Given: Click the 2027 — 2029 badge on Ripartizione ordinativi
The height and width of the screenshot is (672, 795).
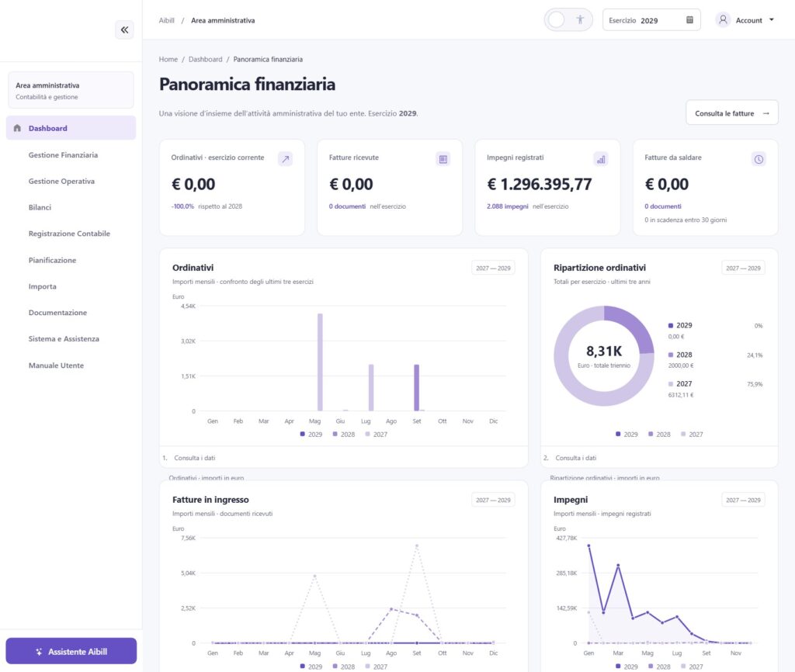Looking at the screenshot, I should (x=743, y=268).
